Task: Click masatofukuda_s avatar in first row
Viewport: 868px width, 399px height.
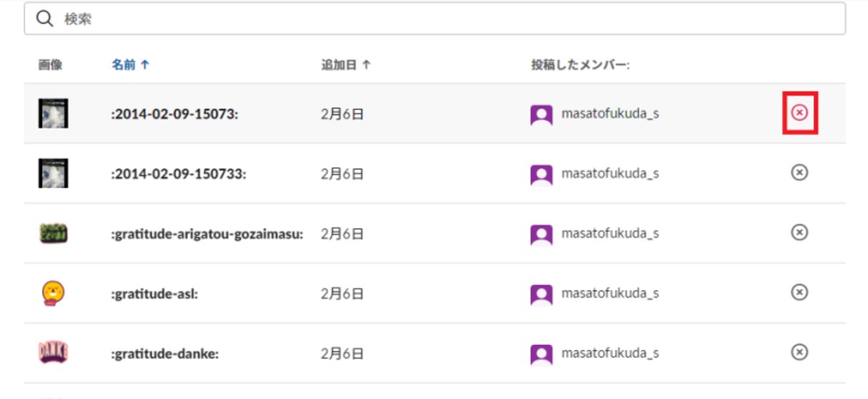Action: pos(542,114)
